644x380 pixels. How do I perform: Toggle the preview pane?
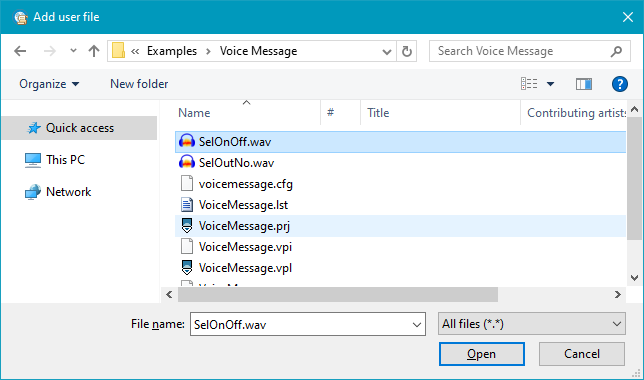click(x=584, y=84)
